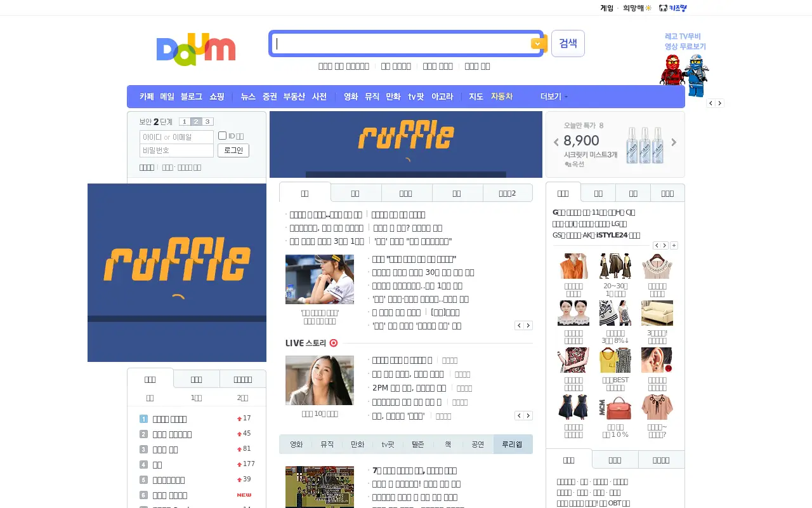
Task: Click previous arrow in LIVE 스토리 section
Action: point(519,416)
